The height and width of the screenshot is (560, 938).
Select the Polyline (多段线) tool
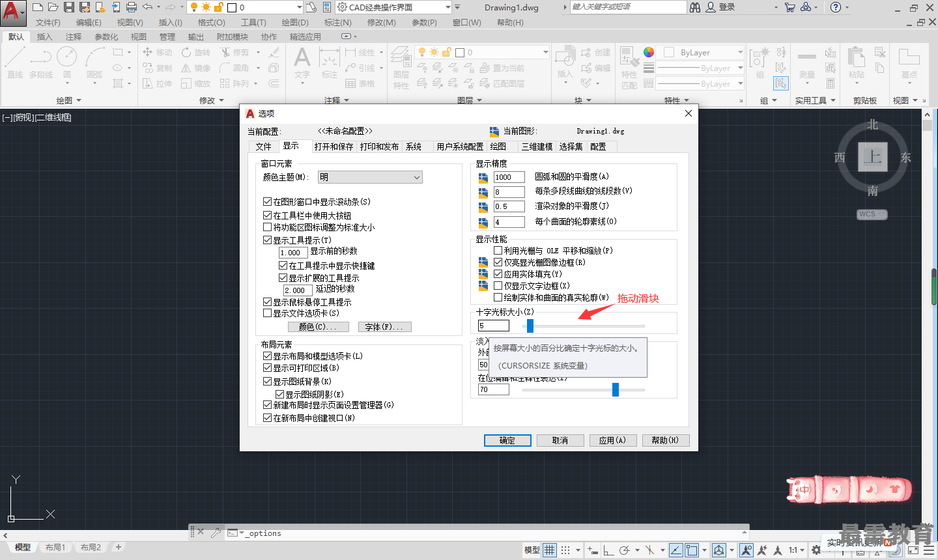click(x=41, y=63)
